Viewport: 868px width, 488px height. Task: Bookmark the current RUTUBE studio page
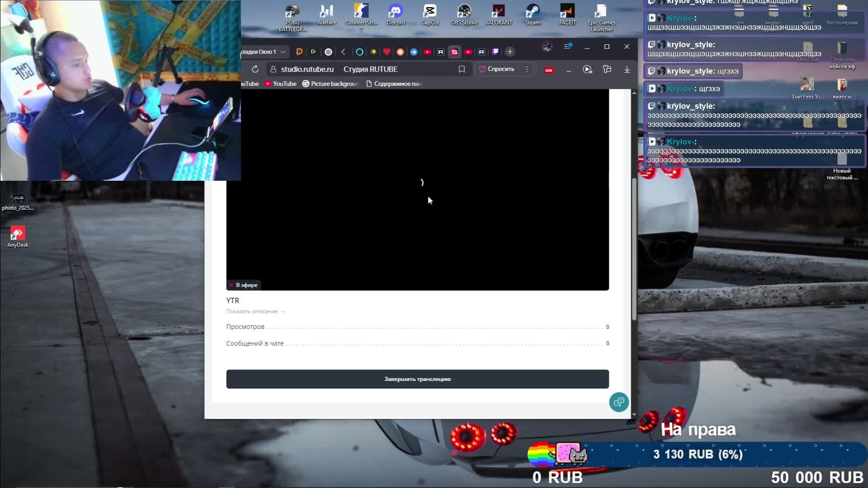[462, 69]
